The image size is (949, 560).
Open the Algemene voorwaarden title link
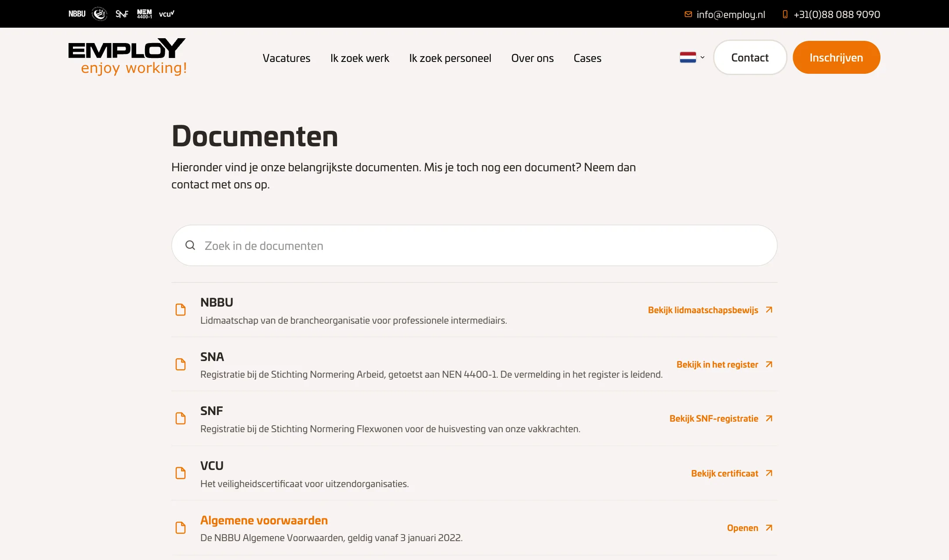coord(264,520)
